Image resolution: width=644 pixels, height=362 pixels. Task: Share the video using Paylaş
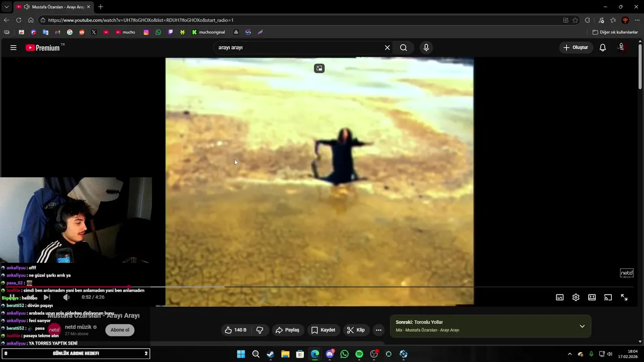coord(287,330)
